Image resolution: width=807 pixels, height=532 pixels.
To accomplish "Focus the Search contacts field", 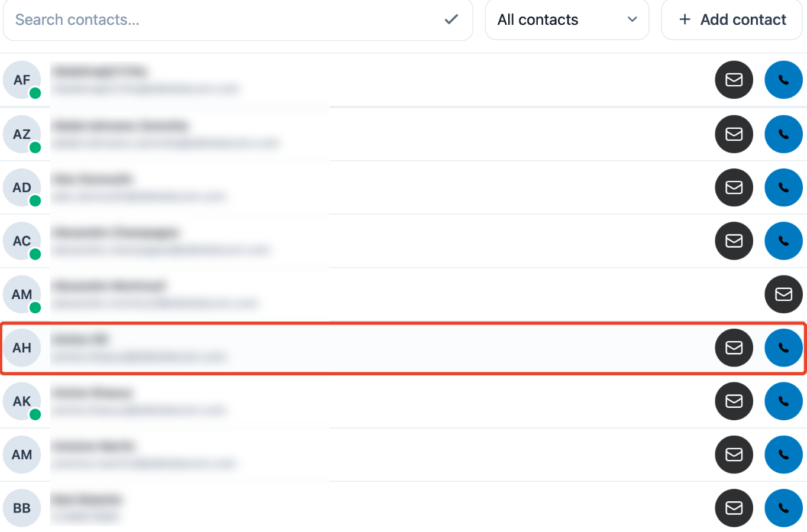I will pyautogui.click(x=238, y=20).
